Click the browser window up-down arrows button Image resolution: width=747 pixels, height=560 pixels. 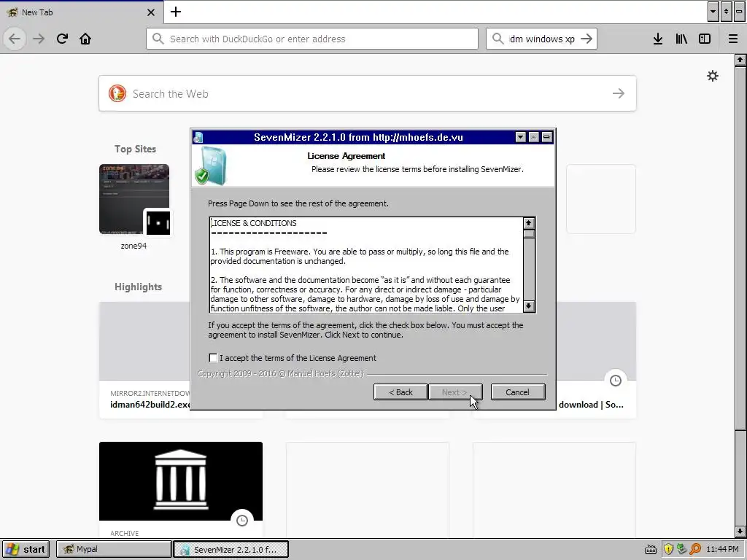point(726,12)
